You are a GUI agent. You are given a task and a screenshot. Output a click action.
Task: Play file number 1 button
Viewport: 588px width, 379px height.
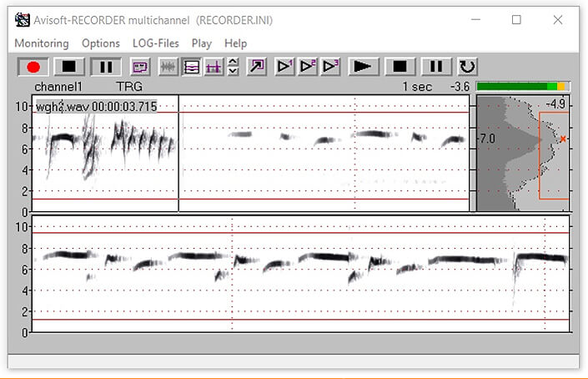tap(285, 67)
